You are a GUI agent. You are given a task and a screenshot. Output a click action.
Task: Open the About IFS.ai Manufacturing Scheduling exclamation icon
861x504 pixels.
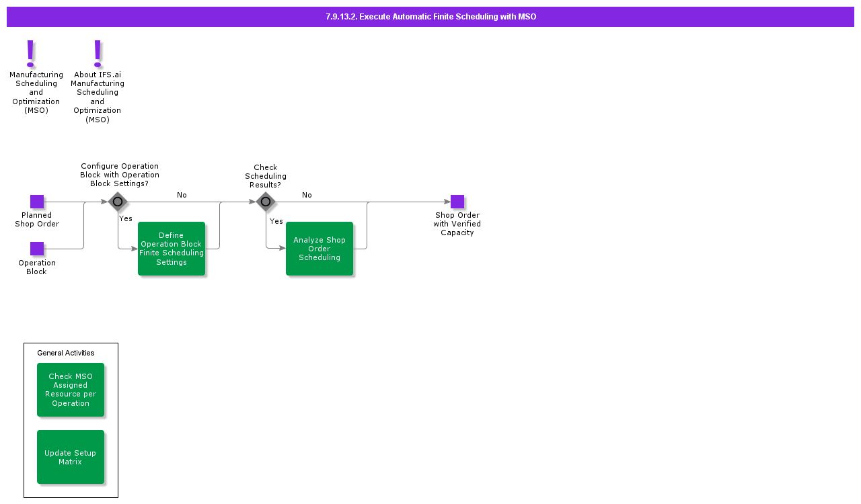click(x=98, y=53)
